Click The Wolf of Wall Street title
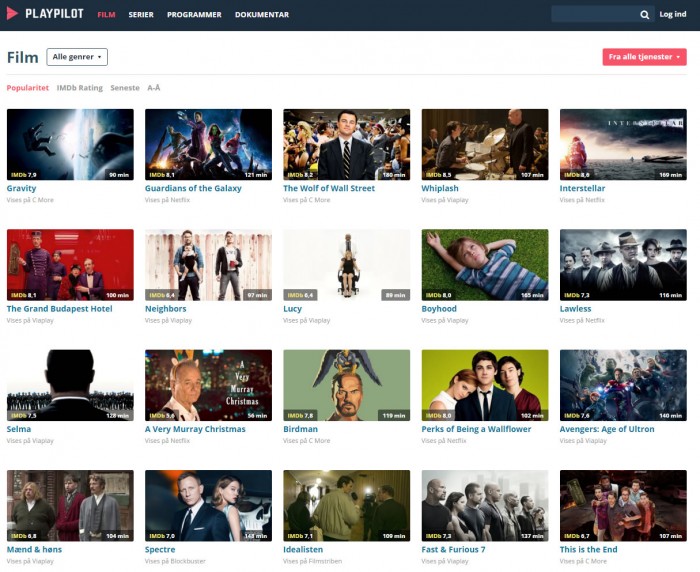 pyautogui.click(x=329, y=188)
